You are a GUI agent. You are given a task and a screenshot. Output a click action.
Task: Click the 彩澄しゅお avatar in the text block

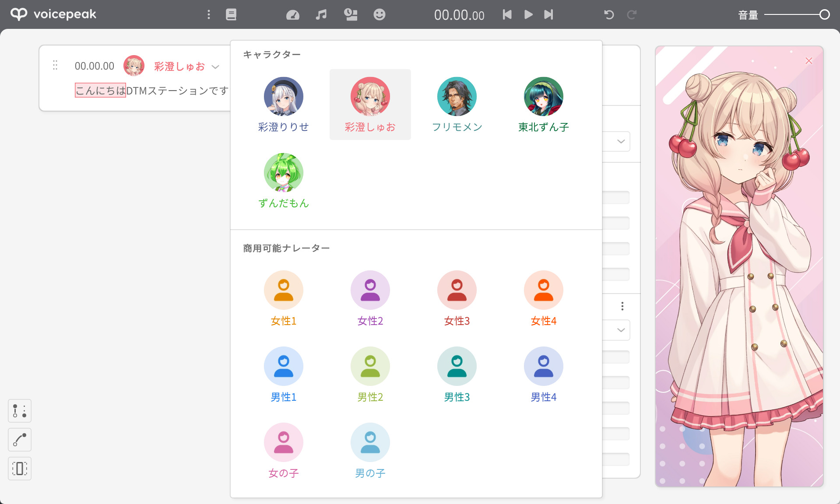click(134, 66)
